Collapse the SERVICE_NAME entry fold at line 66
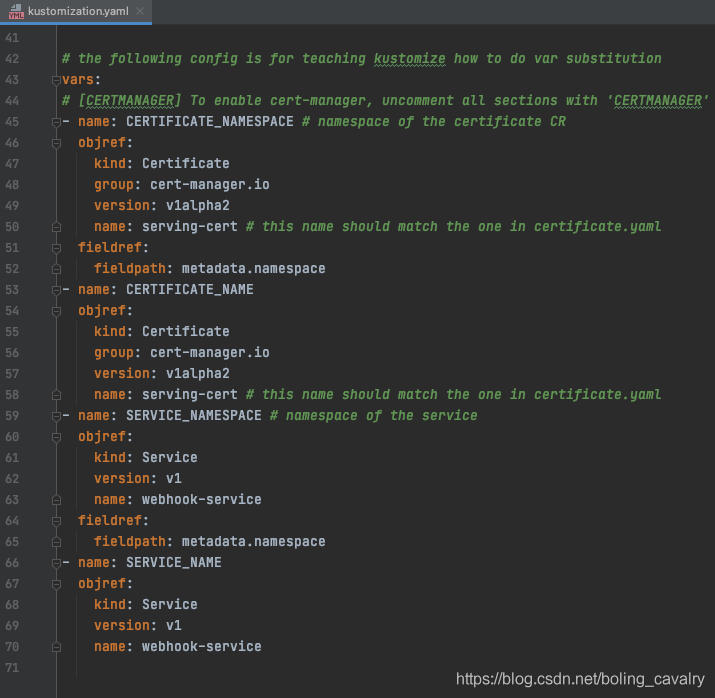The image size is (715, 698). click(56, 563)
